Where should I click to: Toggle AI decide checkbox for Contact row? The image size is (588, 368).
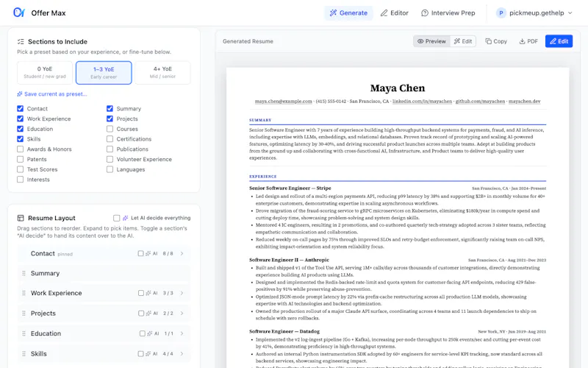(140, 253)
